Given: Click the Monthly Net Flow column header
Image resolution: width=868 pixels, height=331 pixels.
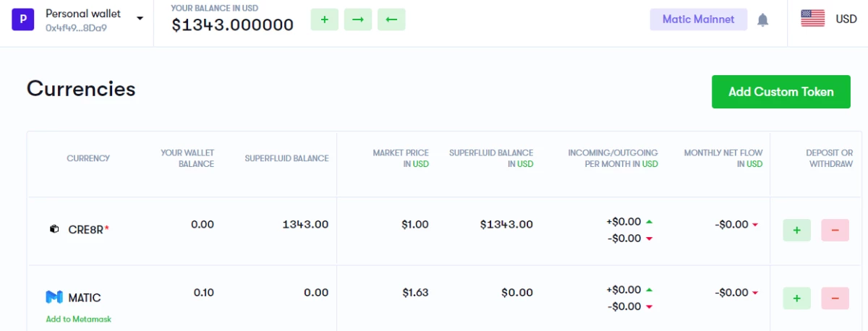Looking at the screenshot, I should click(x=723, y=158).
